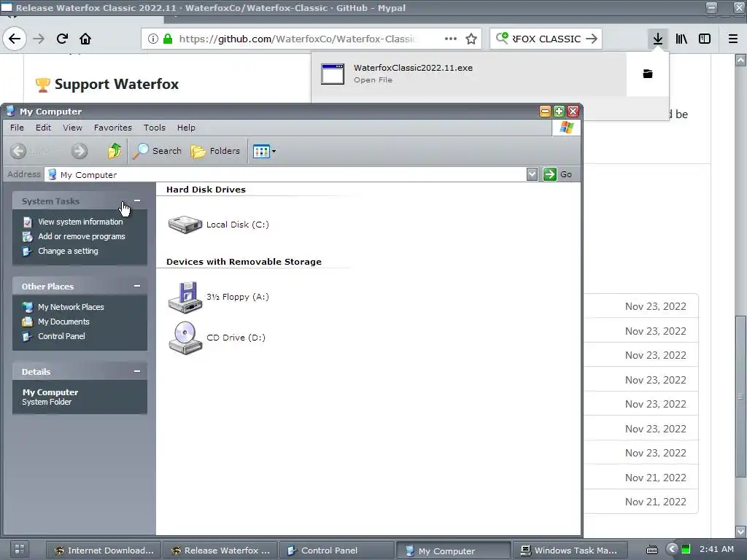Click the keyboard icon in system tray

(x=651, y=550)
